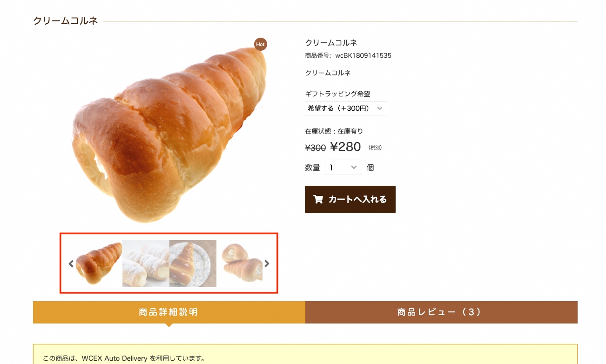Switch to the 商品レビュー（3）tab
Screen dimensions: 606x364
(441, 312)
